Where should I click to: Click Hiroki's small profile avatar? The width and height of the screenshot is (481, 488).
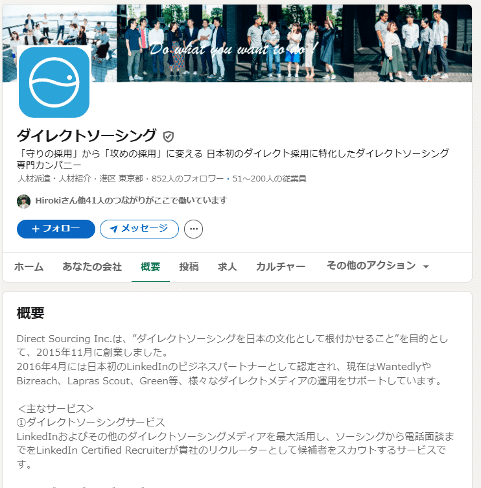coord(24,201)
